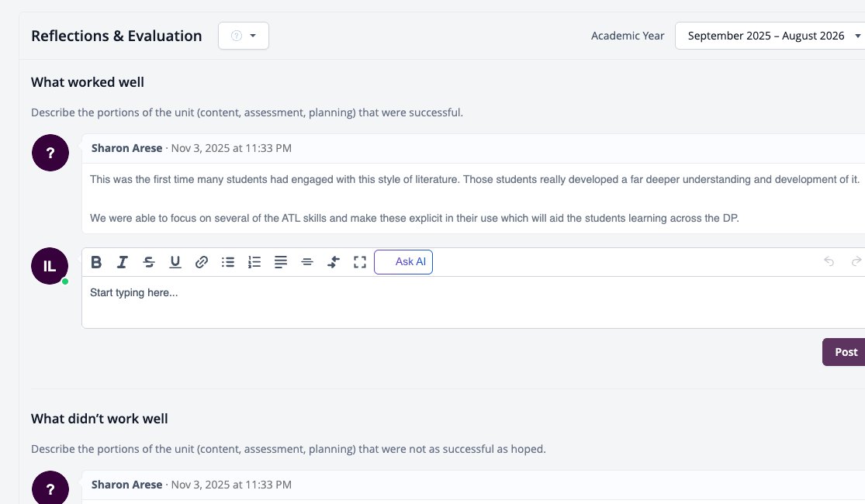Start a bulleted list
The width and height of the screenshot is (865, 504).
(x=228, y=262)
